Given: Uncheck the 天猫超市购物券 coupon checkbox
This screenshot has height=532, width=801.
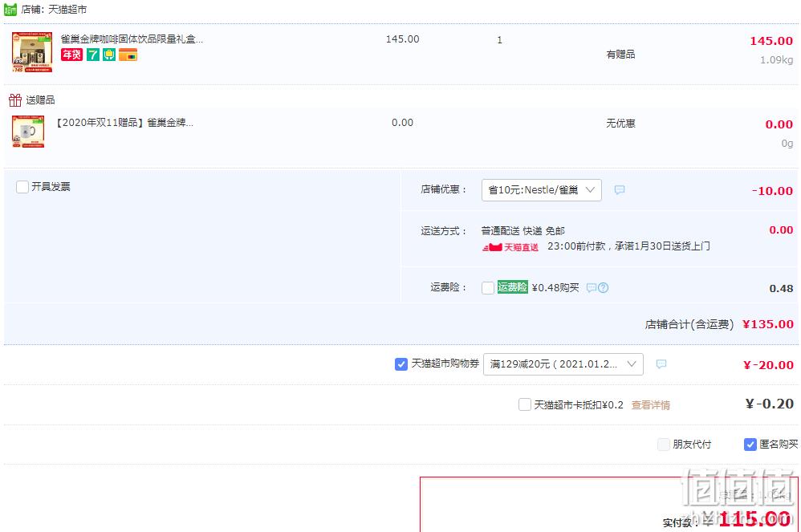Looking at the screenshot, I should pyautogui.click(x=401, y=364).
